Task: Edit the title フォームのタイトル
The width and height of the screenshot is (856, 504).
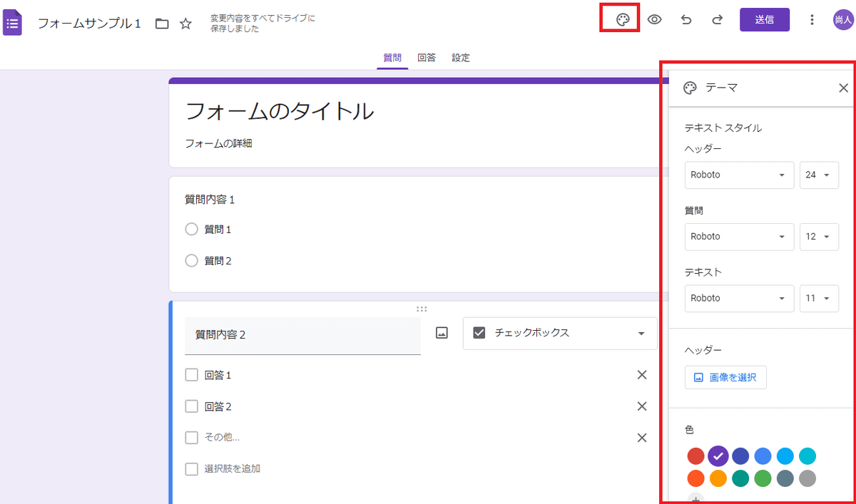Action: pos(279,111)
